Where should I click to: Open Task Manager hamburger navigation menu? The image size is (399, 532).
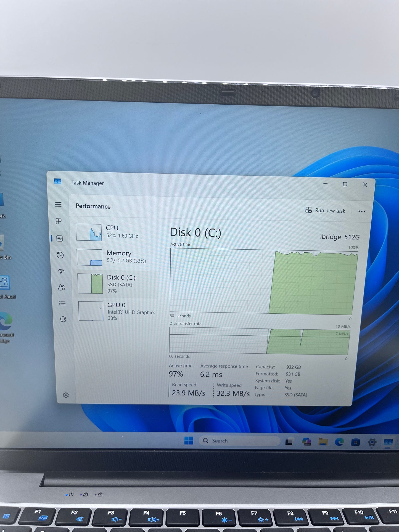[58, 205]
